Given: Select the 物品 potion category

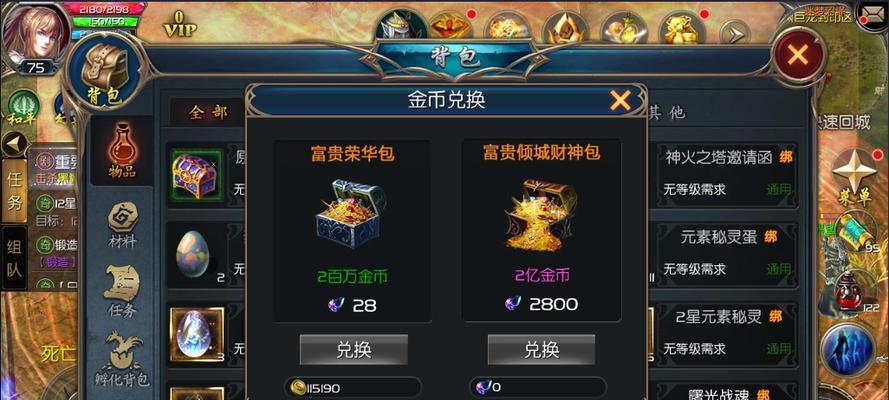Looking at the screenshot, I should [122, 151].
